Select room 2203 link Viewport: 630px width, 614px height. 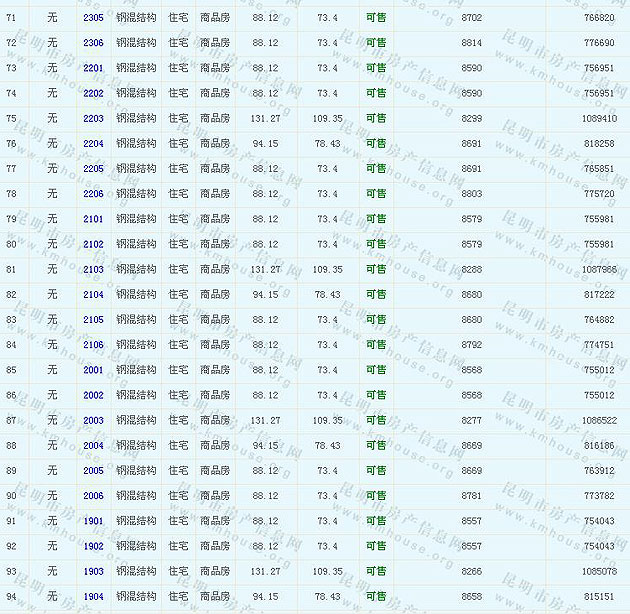pos(93,118)
